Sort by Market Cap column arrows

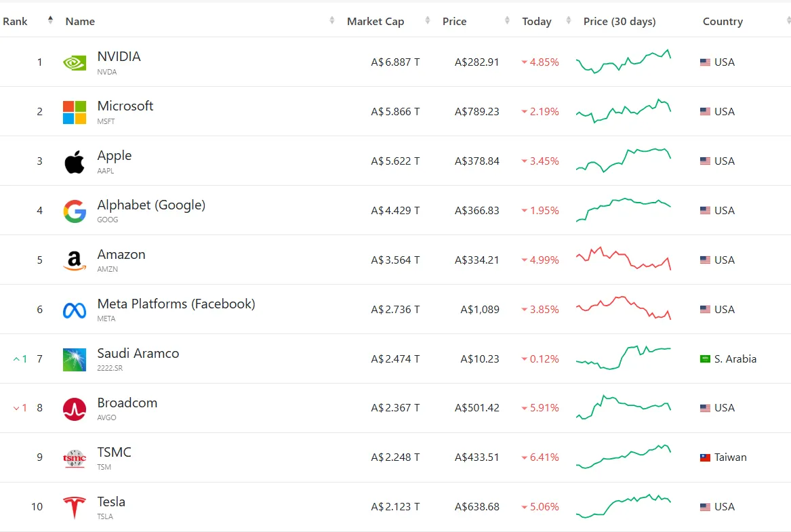click(x=428, y=21)
